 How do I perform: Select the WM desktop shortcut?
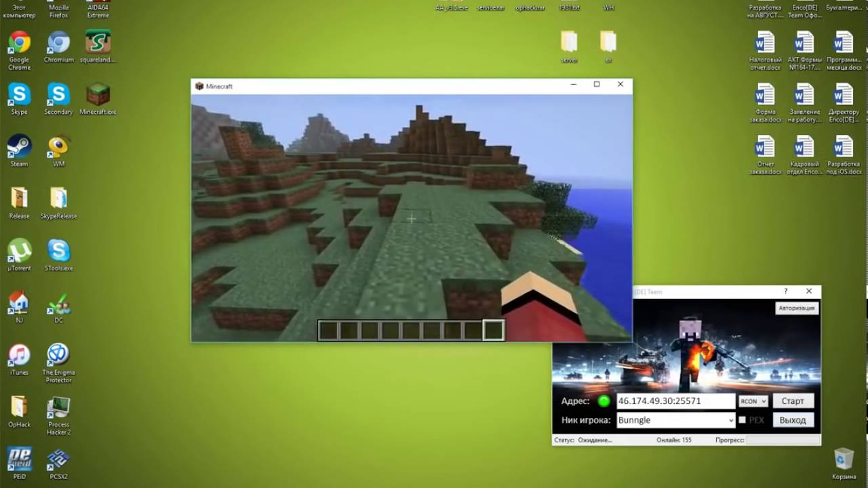(58, 151)
